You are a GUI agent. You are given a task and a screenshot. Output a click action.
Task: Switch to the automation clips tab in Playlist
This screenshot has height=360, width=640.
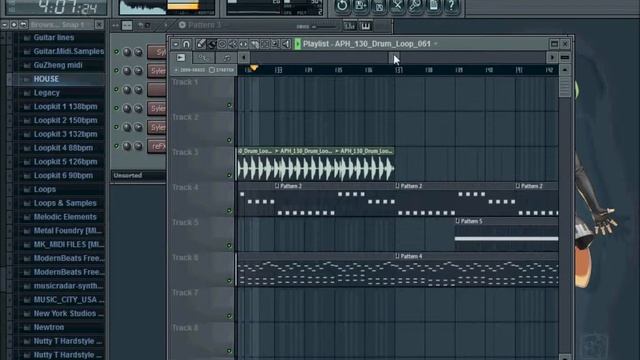click(203, 58)
